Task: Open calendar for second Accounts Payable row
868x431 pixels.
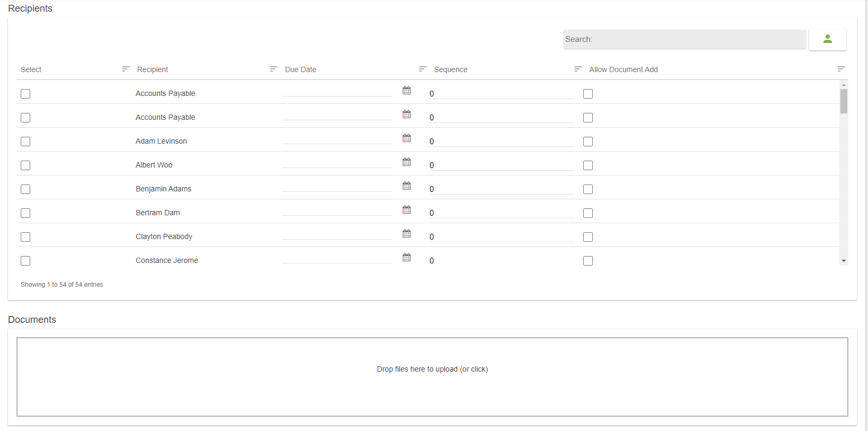Action: click(x=407, y=115)
